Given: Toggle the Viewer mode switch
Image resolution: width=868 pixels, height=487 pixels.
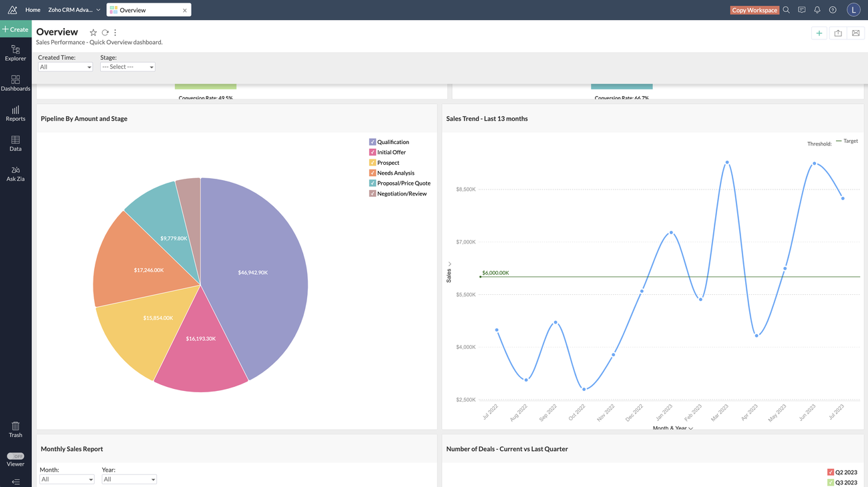Looking at the screenshot, I should click(15, 456).
